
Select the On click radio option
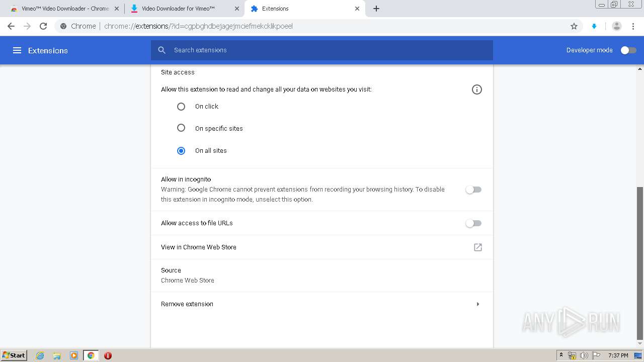point(181,107)
